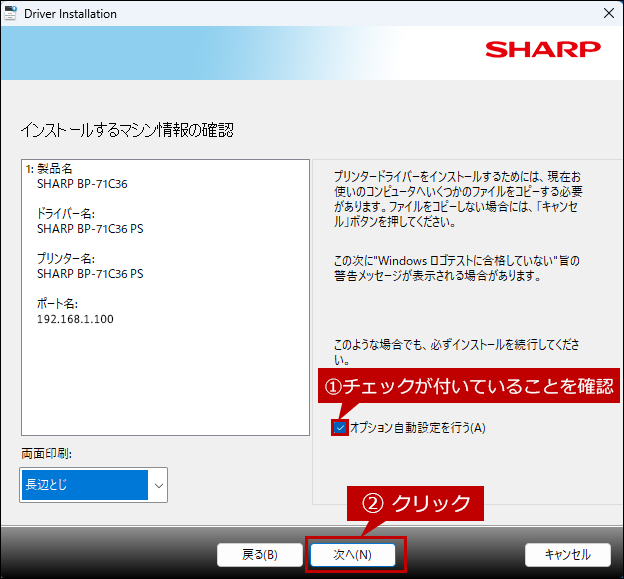
Task: Go back with the 戻る(B) button
Action: tap(260, 554)
